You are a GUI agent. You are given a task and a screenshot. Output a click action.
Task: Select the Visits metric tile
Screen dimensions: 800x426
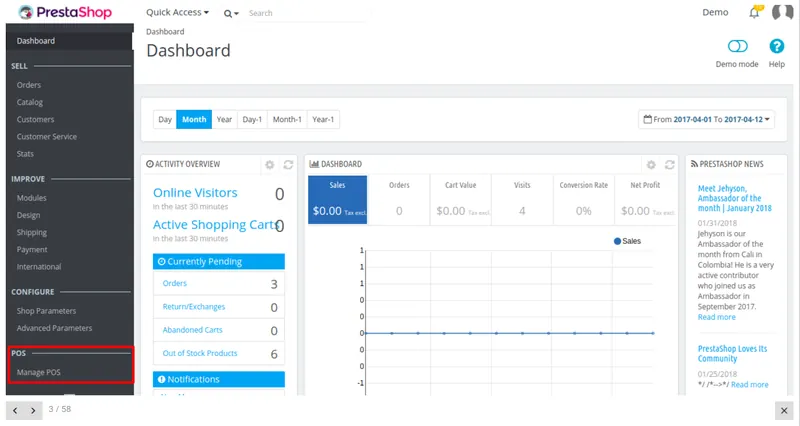click(522, 199)
